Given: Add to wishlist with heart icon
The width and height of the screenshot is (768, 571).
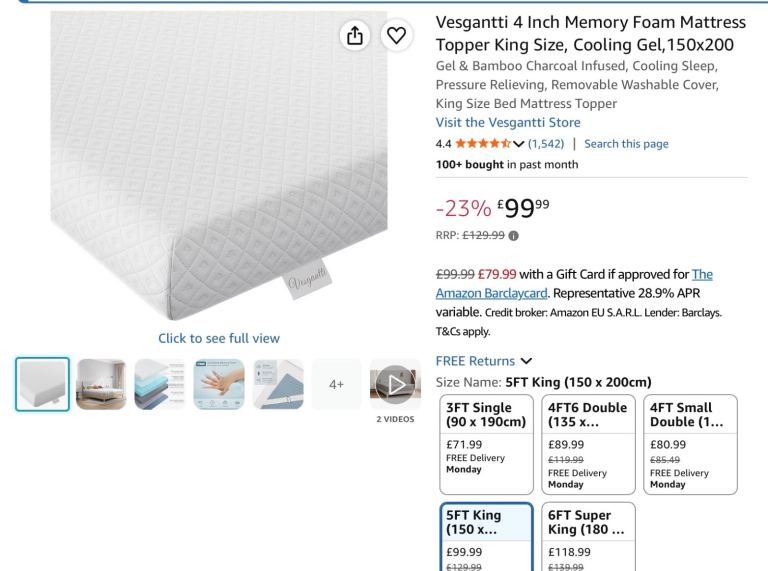Looking at the screenshot, I should [x=396, y=35].
